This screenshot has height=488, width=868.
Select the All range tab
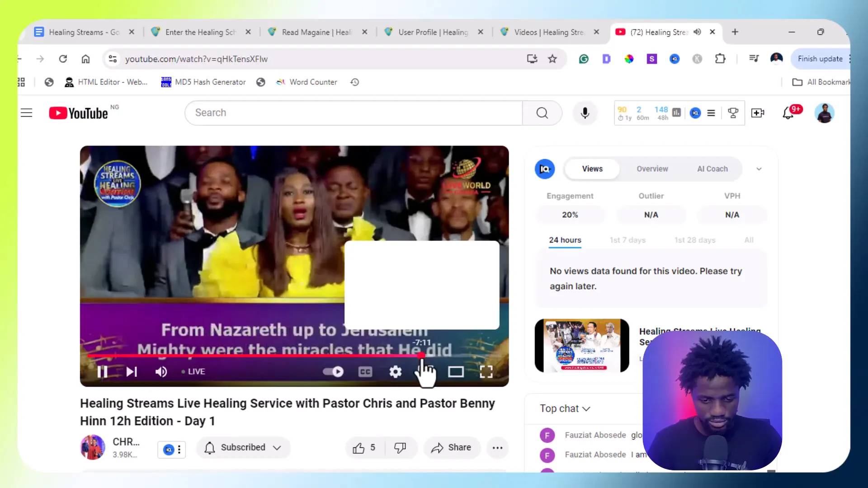(749, 240)
